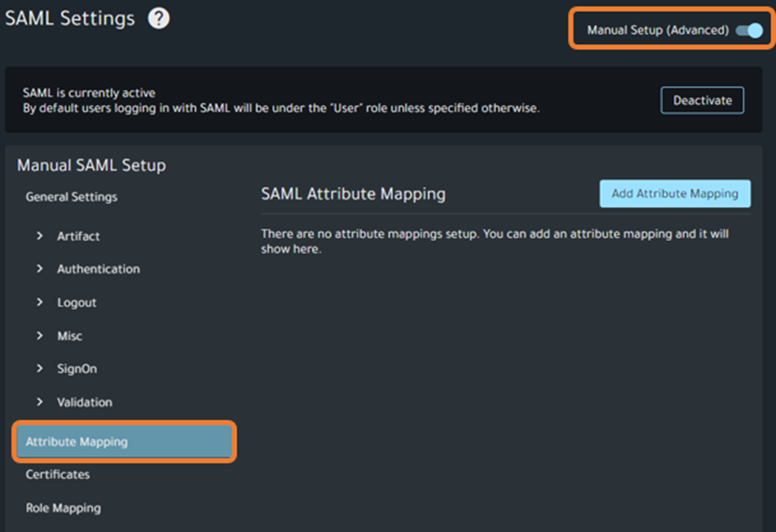Screen dimensions: 776x532
Task: Expand the chevron arrow beside Artifact
Action: coord(39,236)
